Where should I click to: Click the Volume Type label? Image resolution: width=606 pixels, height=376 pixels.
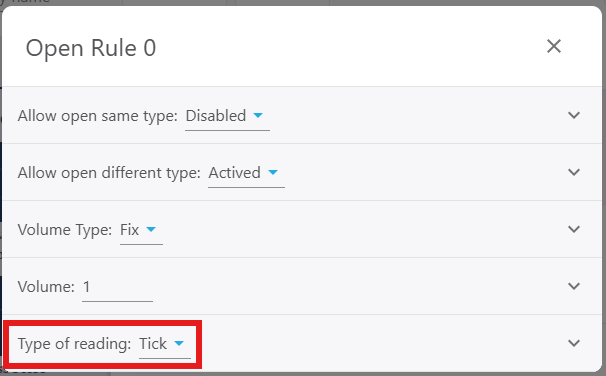coord(65,230)
